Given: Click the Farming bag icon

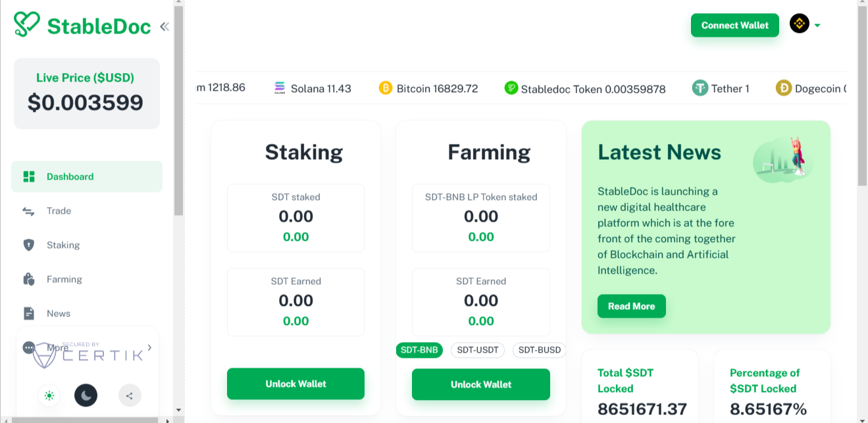Looking at the screenshot, I should pos(28,280).
